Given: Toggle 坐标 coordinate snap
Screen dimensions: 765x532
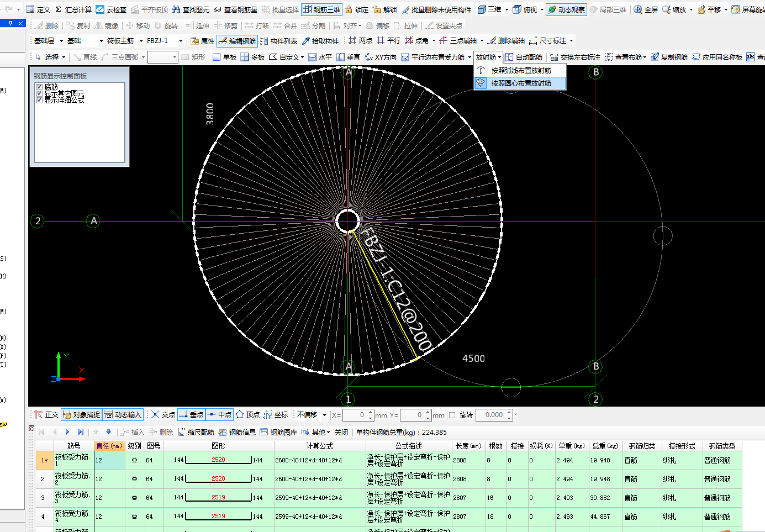Looking at the screenshot, I should coord(276,414).
